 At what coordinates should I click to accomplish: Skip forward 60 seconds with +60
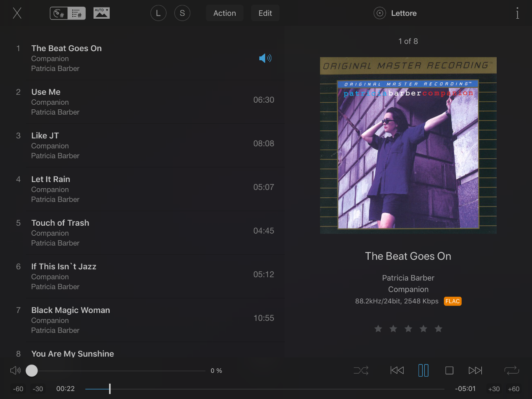coord(514,389)
